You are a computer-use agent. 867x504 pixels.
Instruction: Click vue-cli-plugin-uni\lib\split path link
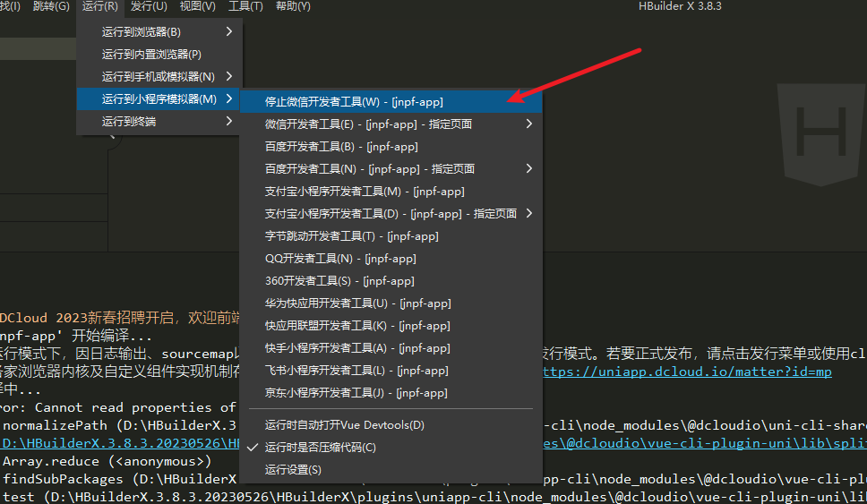(x=705, y=443)
